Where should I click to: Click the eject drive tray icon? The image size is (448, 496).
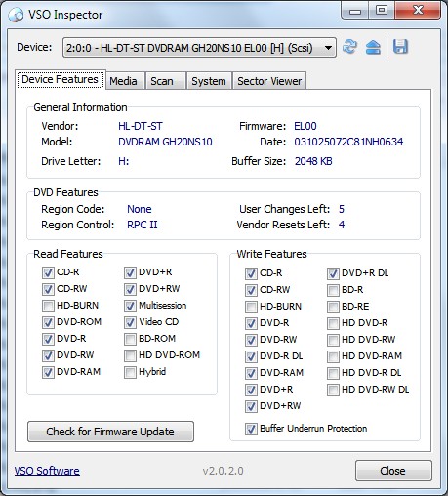(373, 47)
